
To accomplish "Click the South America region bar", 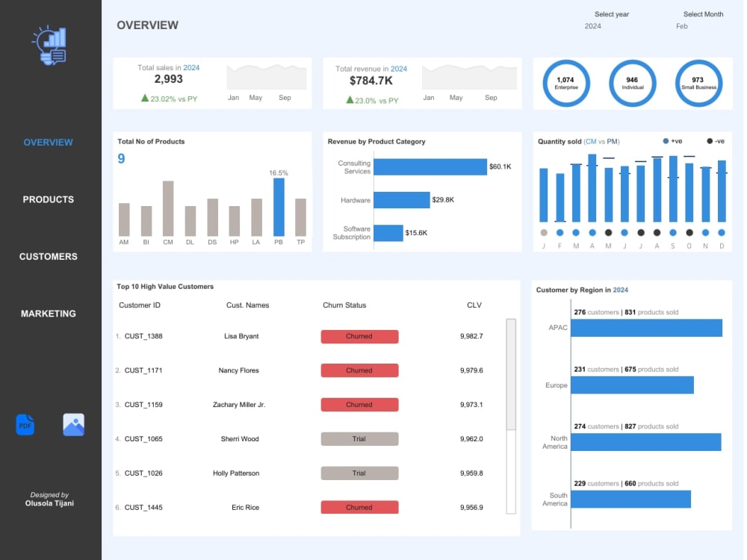I will pyautogui.click(x=630, y=499).
